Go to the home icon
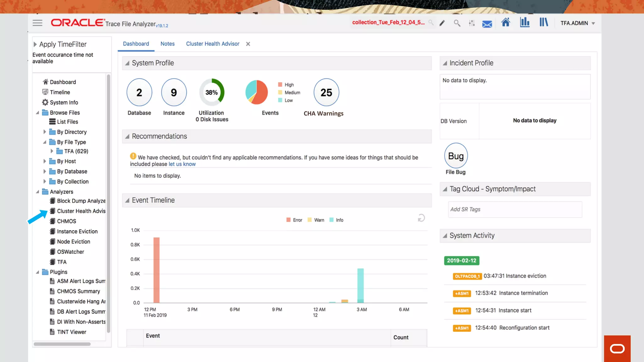Image resolution: width=644 pixels, height=362 pixels. tap(506, 22)
